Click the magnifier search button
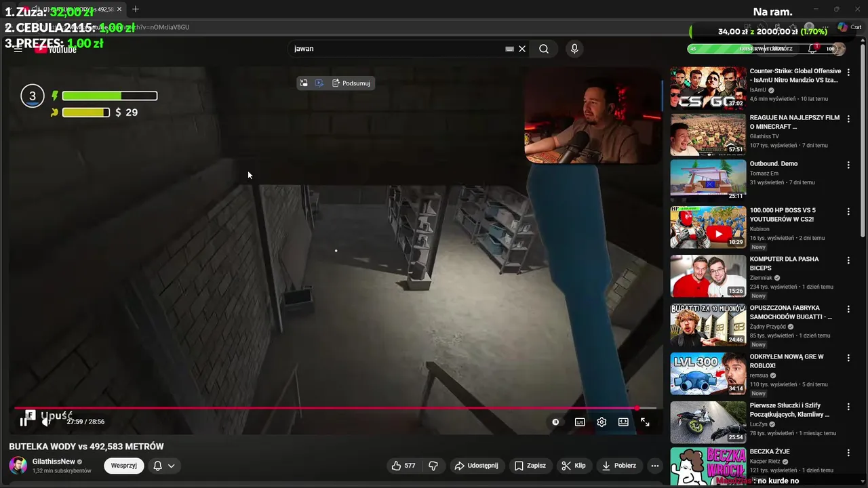Viewport: 868px width, 488px height. [544, 49]
